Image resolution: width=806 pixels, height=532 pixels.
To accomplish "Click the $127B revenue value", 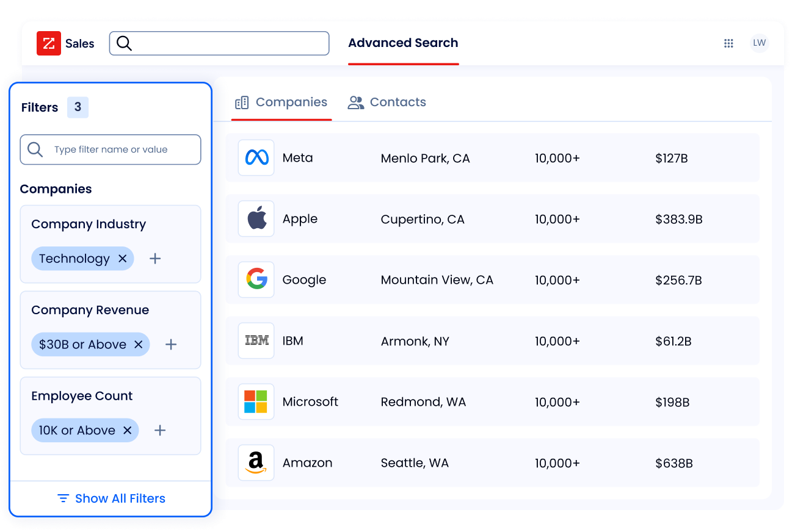I will tap(672, 159).
